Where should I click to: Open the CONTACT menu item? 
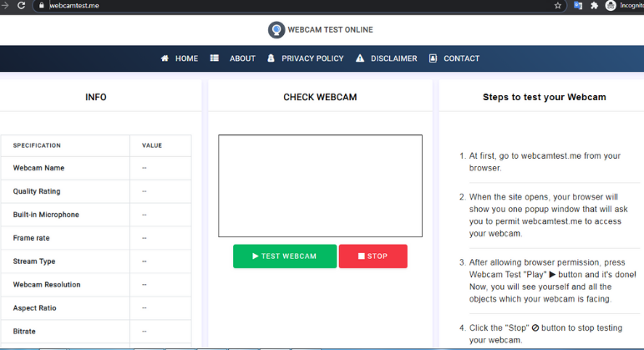pos(461,58)
